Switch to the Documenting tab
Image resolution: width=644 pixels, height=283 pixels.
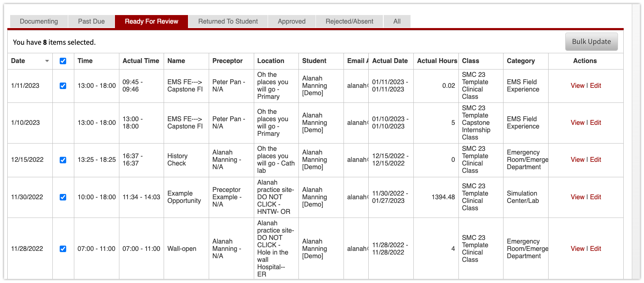pos(39,22)
